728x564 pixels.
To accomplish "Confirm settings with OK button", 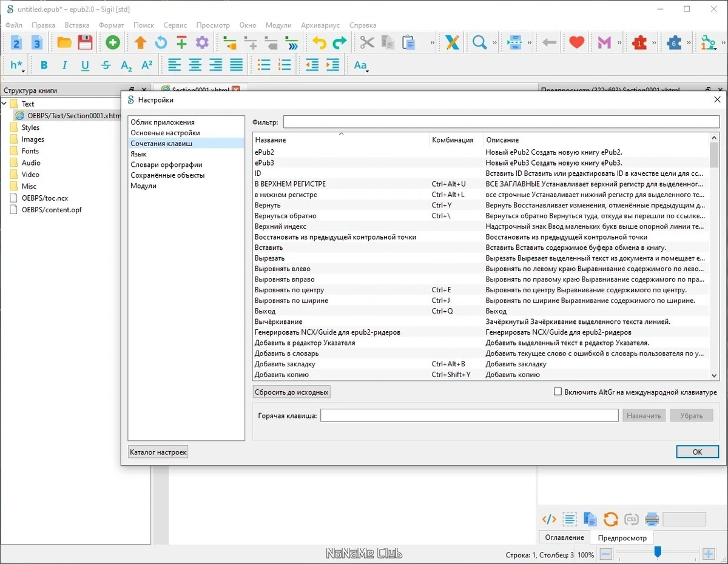I will (x=698, y=452).
